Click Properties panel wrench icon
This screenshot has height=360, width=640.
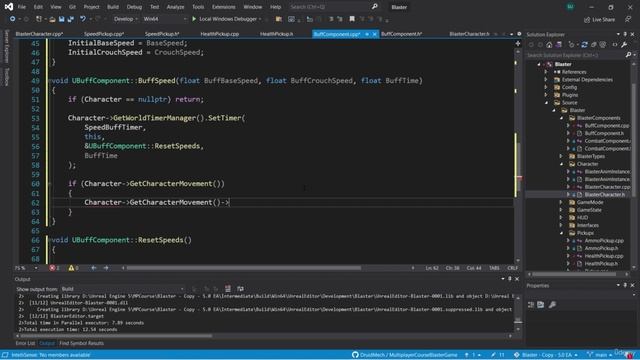coord(552,304)
